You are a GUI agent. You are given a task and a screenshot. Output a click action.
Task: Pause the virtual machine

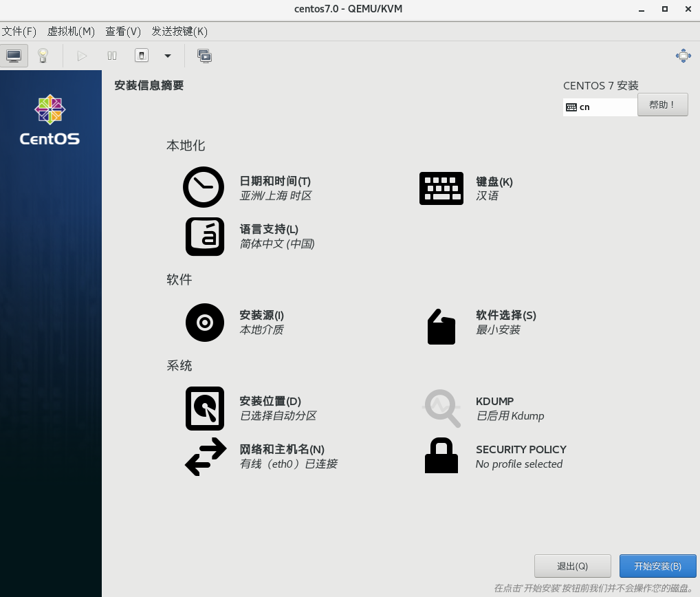[112, 56]
